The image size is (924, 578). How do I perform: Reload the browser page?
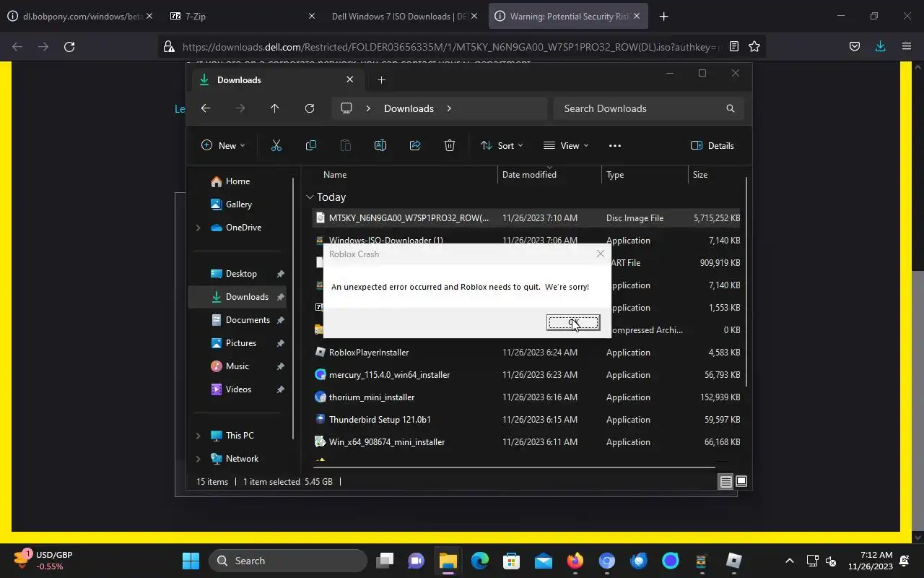click(x=69, y=46)
